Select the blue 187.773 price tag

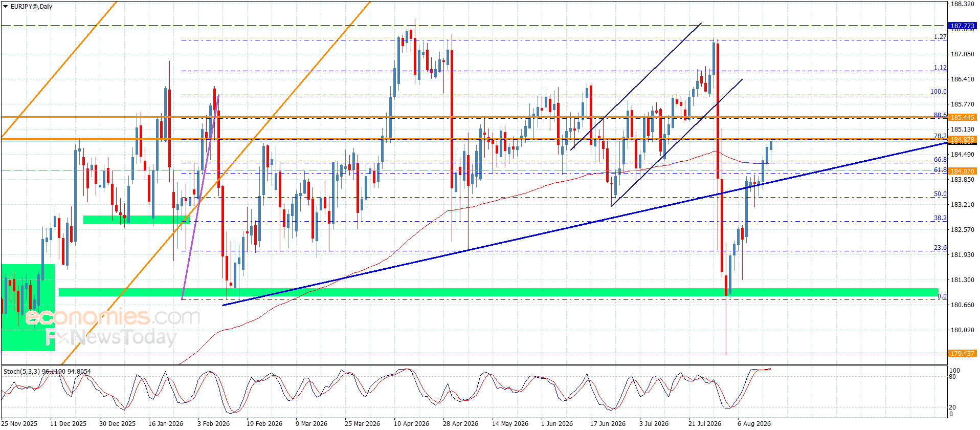point(963,26)
